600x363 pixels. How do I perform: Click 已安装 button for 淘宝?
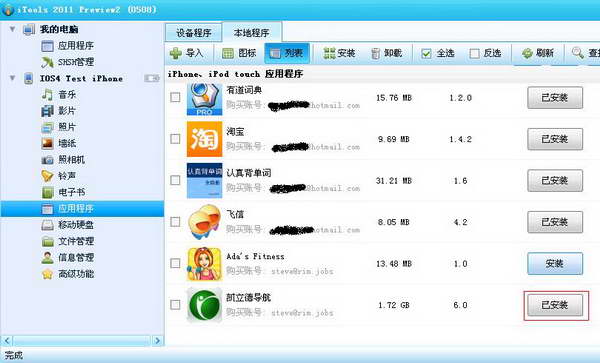[x=555, y=139]
